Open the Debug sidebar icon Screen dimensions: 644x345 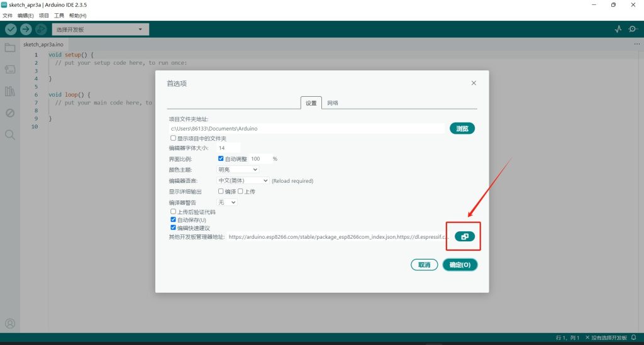[x=10, y=113]
